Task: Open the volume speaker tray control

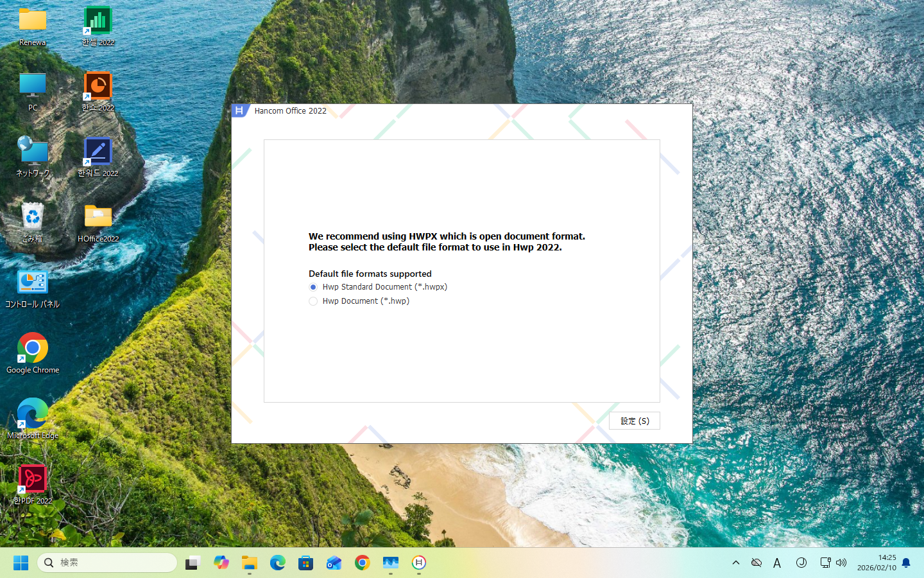Action: (841, 563)
